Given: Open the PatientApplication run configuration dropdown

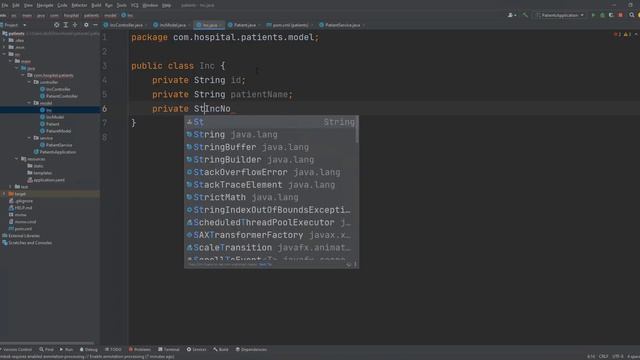Looking at the screenshot, I should [x=560, y=15].
